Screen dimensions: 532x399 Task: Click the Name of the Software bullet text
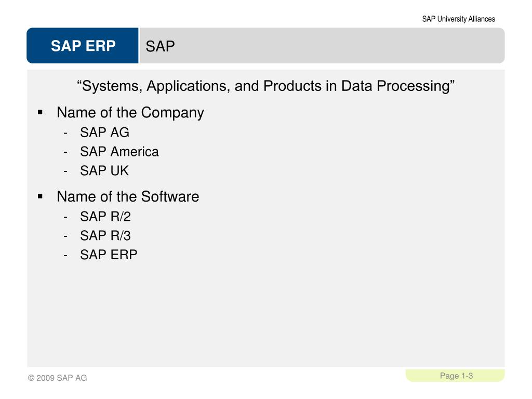(x=128, y=196)
